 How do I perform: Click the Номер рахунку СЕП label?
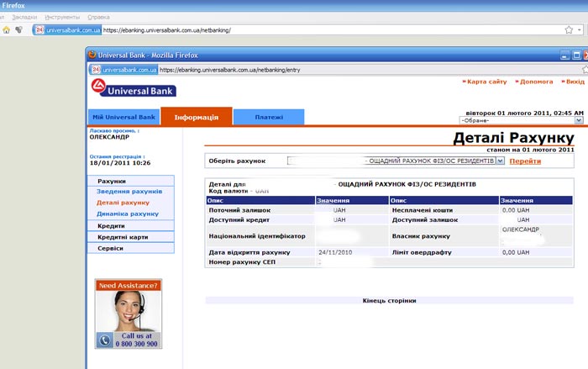point(242,262)
